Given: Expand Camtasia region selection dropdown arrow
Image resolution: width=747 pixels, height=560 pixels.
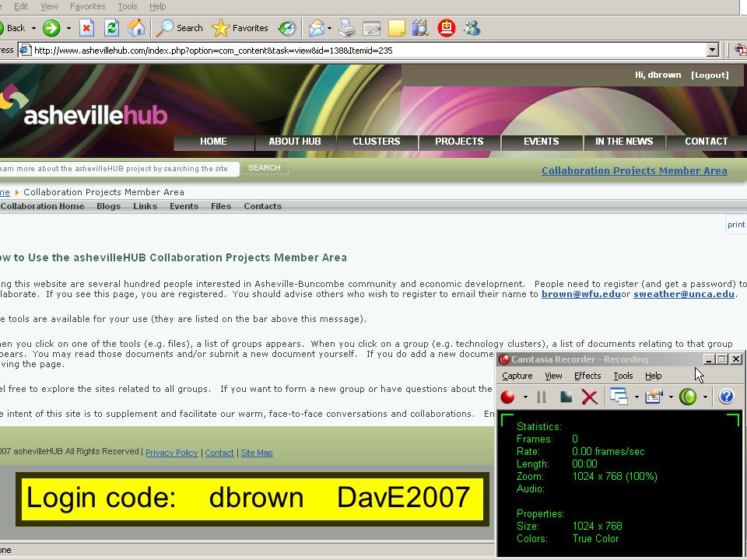Looking at the screenshot, I should pyautogui.click(x=637, y=397).
